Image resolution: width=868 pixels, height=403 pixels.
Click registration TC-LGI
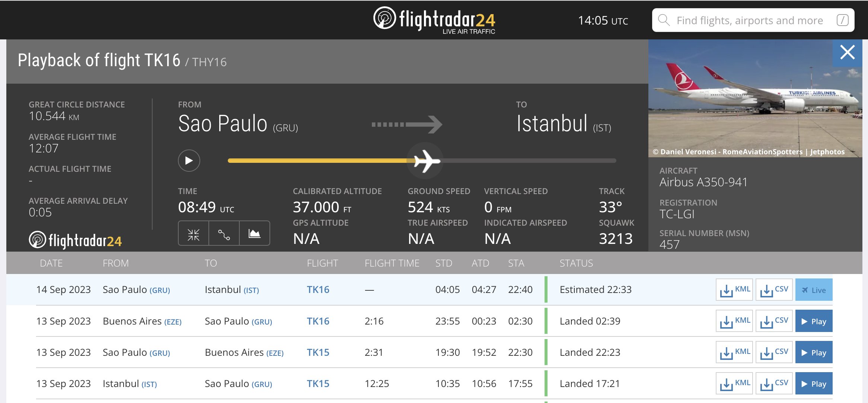[x=677, y=214]
